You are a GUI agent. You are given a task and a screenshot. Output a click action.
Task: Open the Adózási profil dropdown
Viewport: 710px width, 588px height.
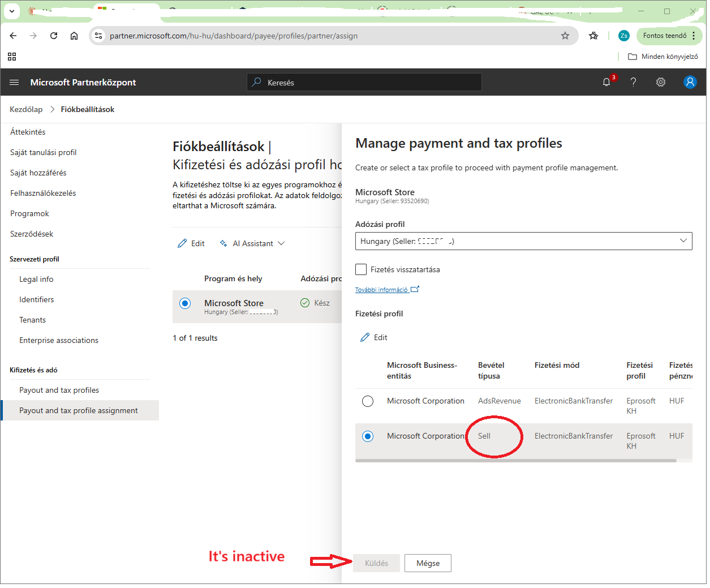[524, 241]
